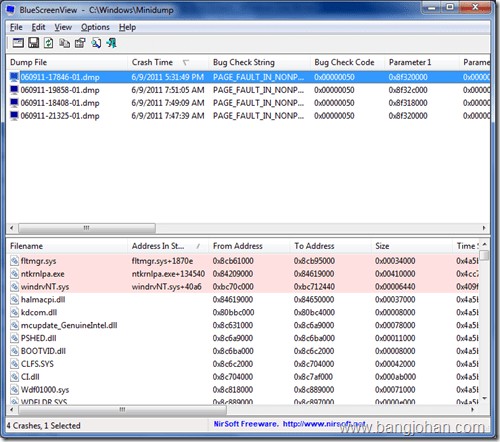Sort by the Size column header

411,246
